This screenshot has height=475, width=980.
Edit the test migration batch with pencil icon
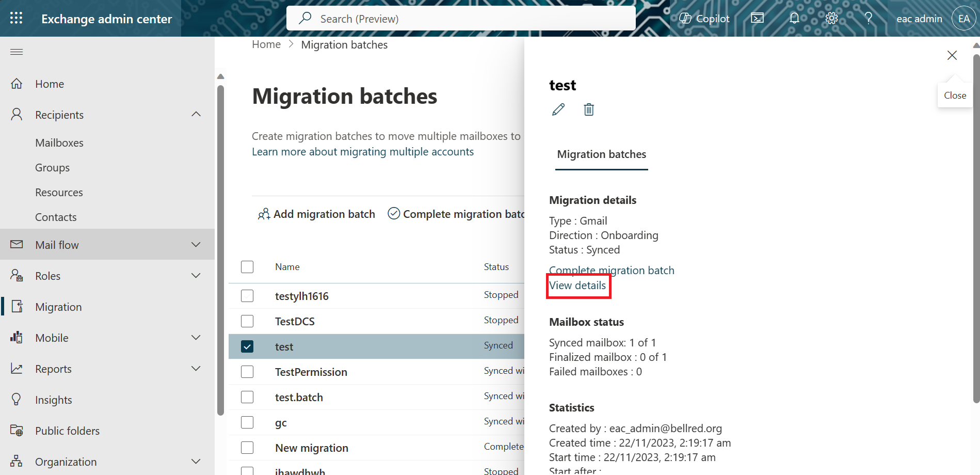tap(558, 109)
